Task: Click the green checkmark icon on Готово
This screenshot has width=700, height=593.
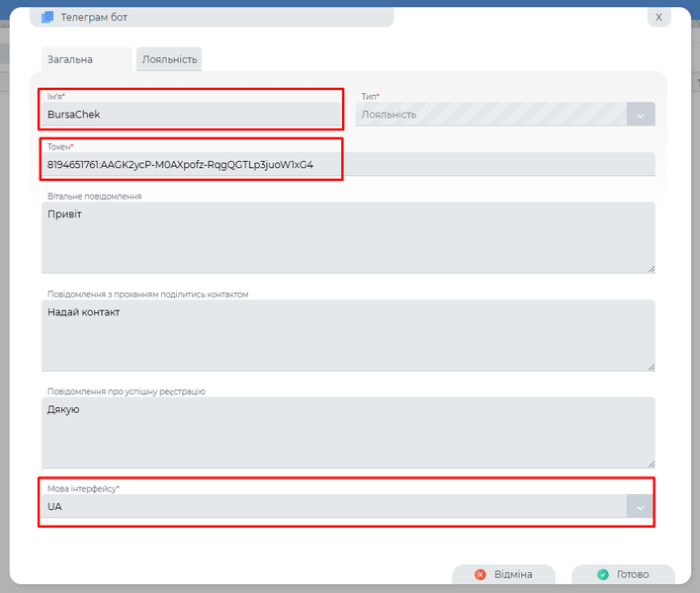Action: pyautogui.click(x=602, y=574)
